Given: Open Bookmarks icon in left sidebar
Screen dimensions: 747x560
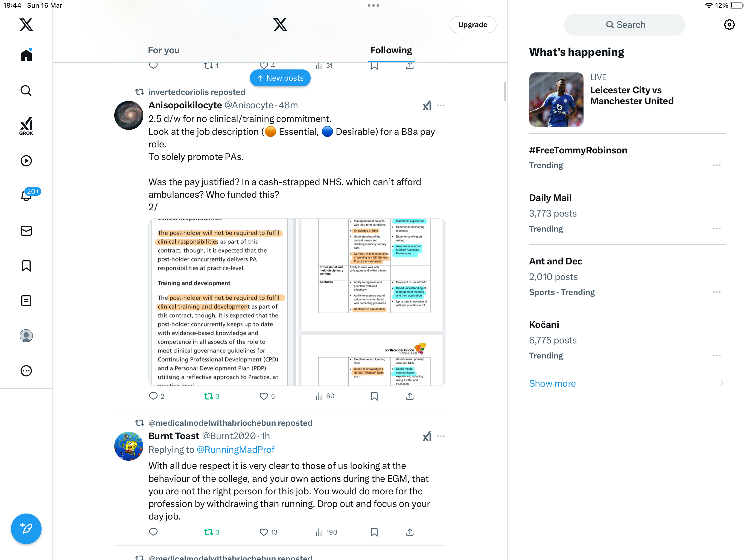Looking at the screenshot, I should (26, 266).
